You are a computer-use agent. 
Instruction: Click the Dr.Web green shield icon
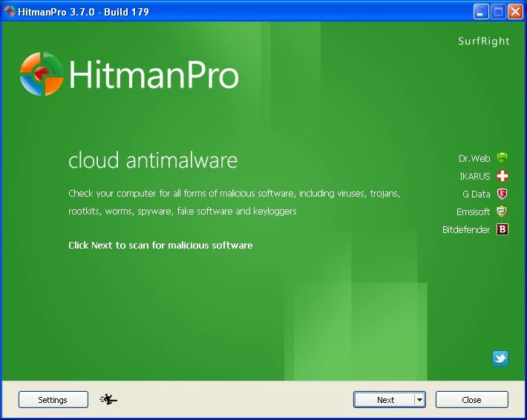pyautogui.click(x=503, y=158)
